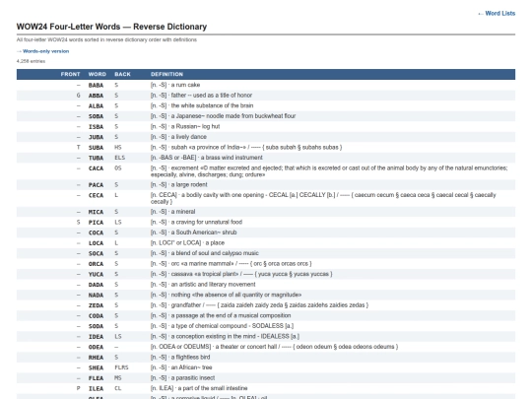Click the definition 'an artistic and literary movement'
The height and width of the screenshot is (399, 532).
tap(213, 285)
